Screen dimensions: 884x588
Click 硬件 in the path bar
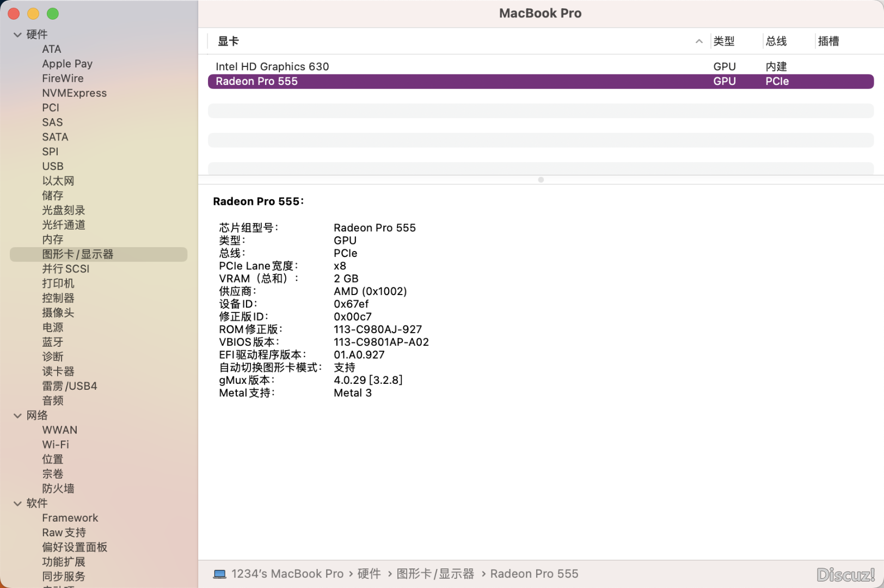369,574
